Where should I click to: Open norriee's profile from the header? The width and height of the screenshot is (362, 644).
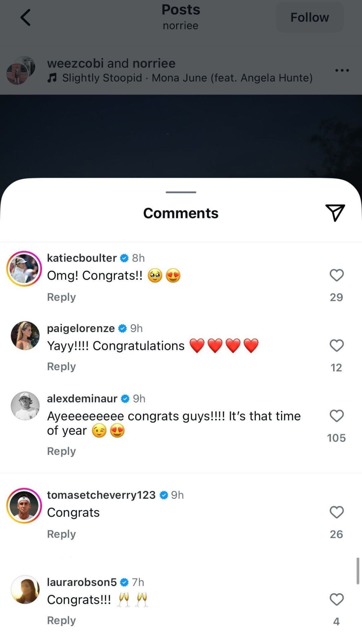coord(180,25)
